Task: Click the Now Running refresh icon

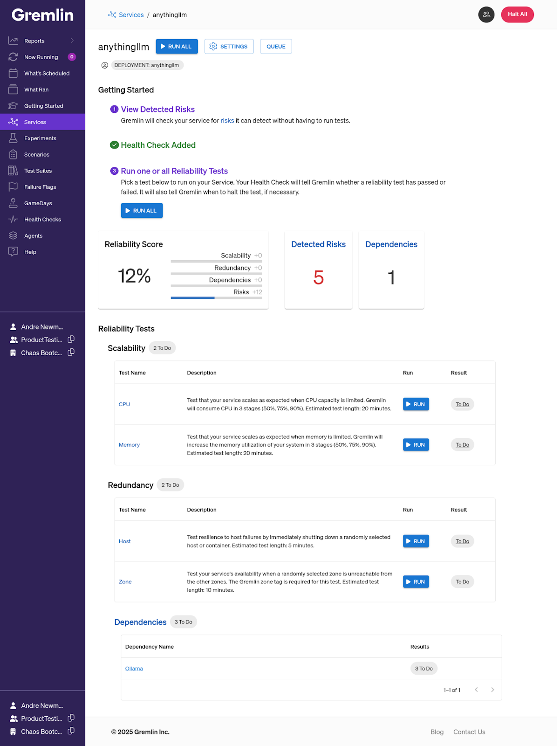Action: [x=13, y=57]
